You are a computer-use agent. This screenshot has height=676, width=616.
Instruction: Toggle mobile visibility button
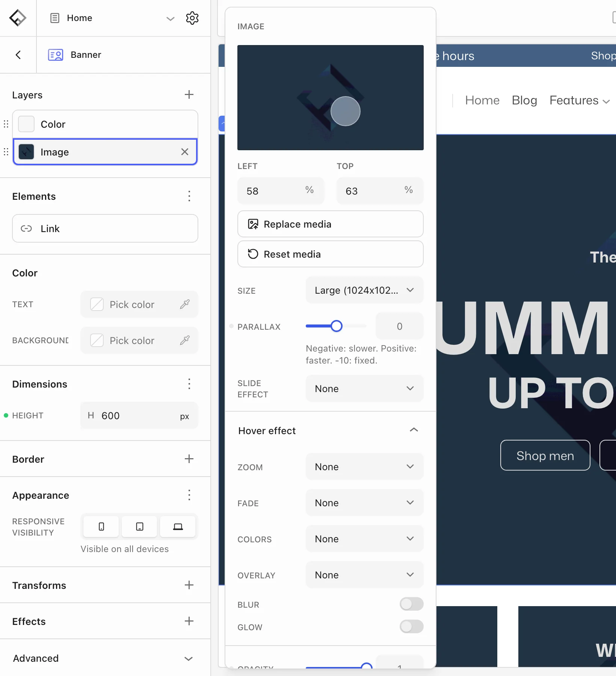101,527
